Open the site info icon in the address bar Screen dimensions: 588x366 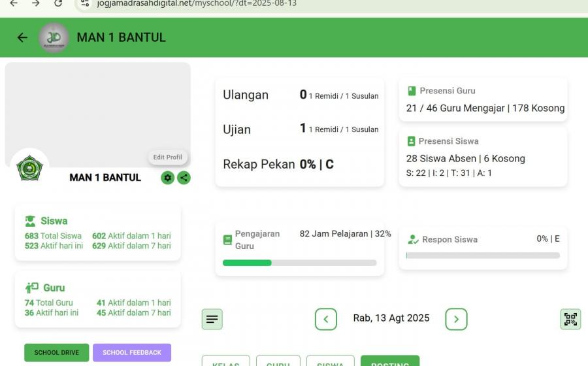[85, 3]
